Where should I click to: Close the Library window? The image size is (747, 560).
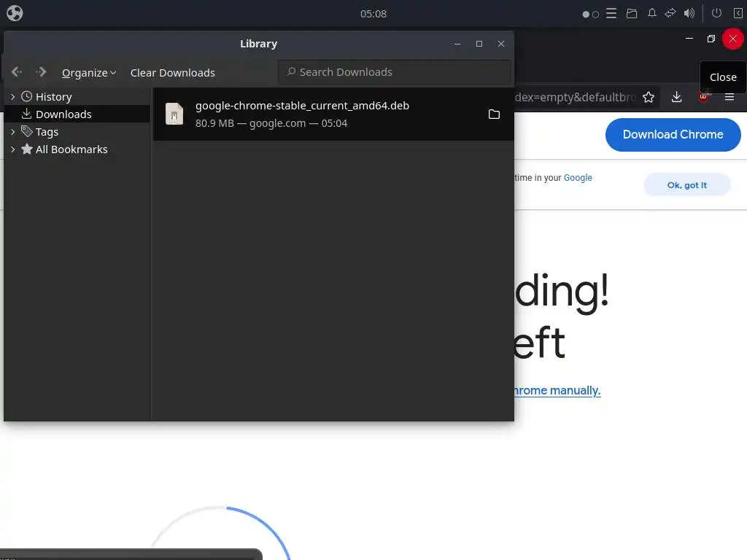pos(501,44)
